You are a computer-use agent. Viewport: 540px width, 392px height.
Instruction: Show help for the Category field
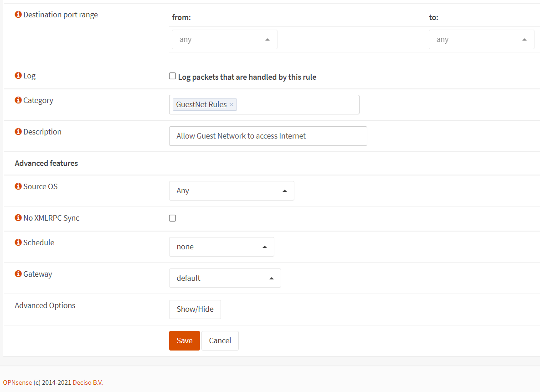pos(18,100)
